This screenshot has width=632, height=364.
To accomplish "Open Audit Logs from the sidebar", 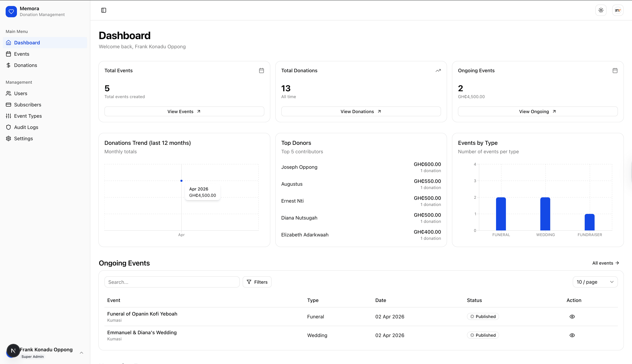I will click(26, 127).
